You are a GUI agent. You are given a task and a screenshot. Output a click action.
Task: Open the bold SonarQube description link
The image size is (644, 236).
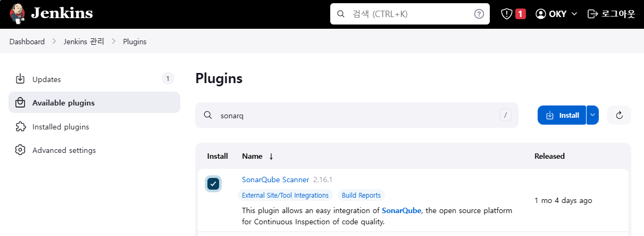[402, 210]
